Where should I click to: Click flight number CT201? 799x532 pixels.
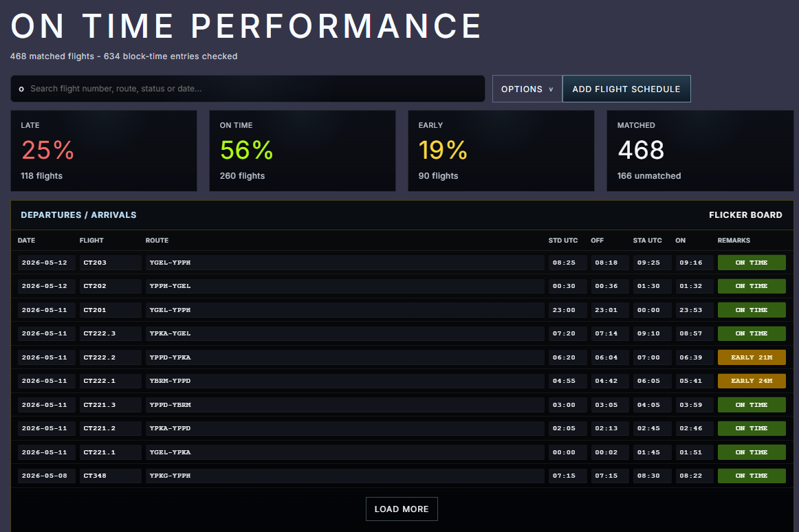click(95, 311)
